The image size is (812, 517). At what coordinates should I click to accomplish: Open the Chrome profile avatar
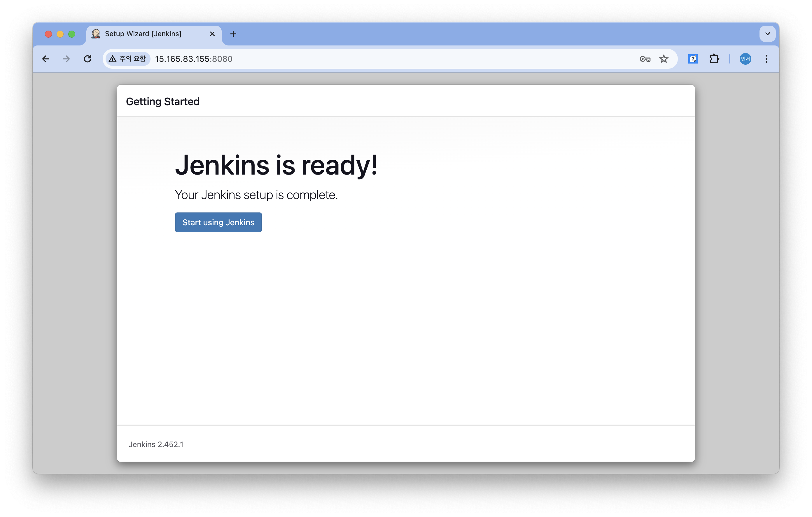tap(745, 59)
